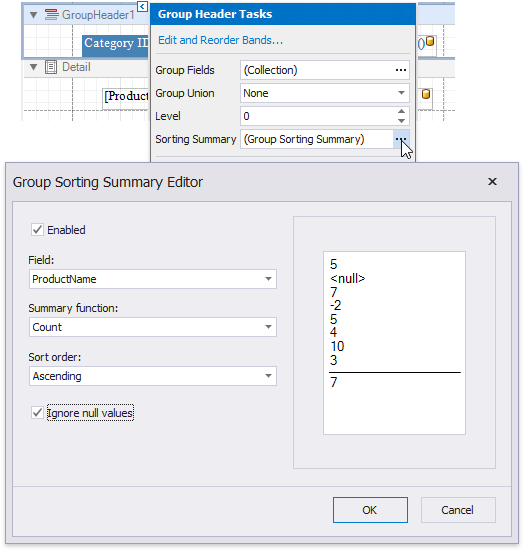This screenshot has width=524, height=551.
Task: Open the Group Union dropdown
Action: pos(401,93)
